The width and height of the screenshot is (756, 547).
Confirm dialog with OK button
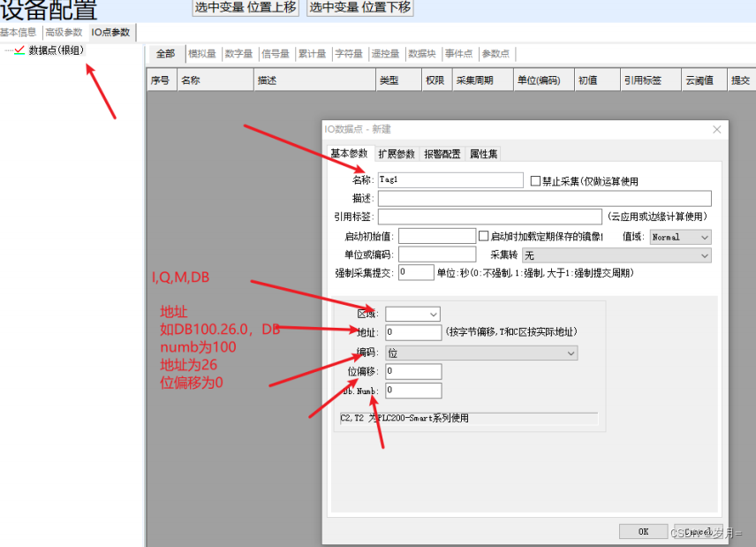click(643, 530)
